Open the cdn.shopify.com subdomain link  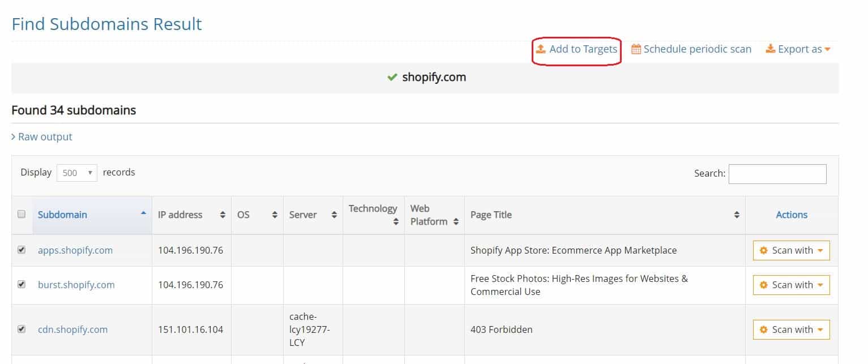72,329
